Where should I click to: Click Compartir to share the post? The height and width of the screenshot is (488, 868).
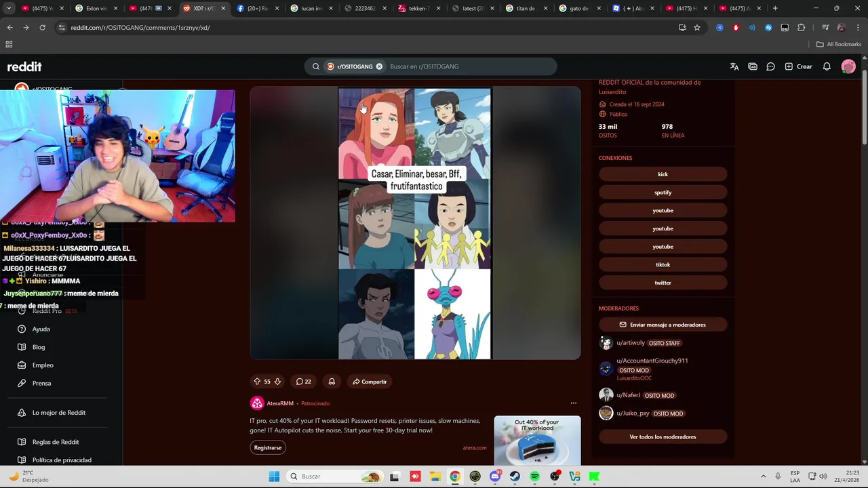pyautogui.click(x=370, y=382)
